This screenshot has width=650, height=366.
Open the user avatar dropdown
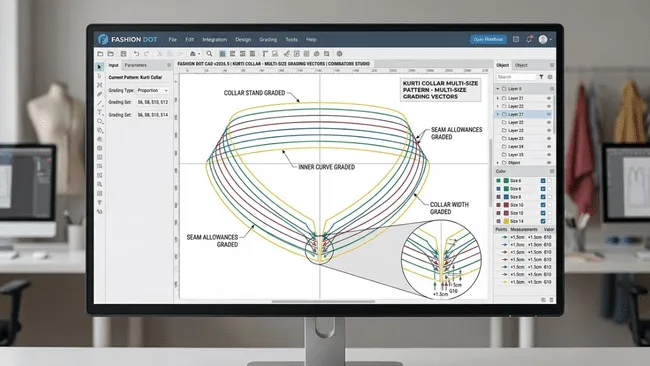pos(551,39)
